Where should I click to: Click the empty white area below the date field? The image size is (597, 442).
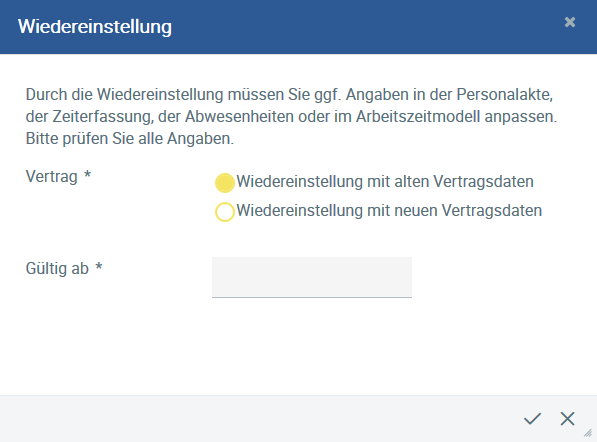coord(298,346)
